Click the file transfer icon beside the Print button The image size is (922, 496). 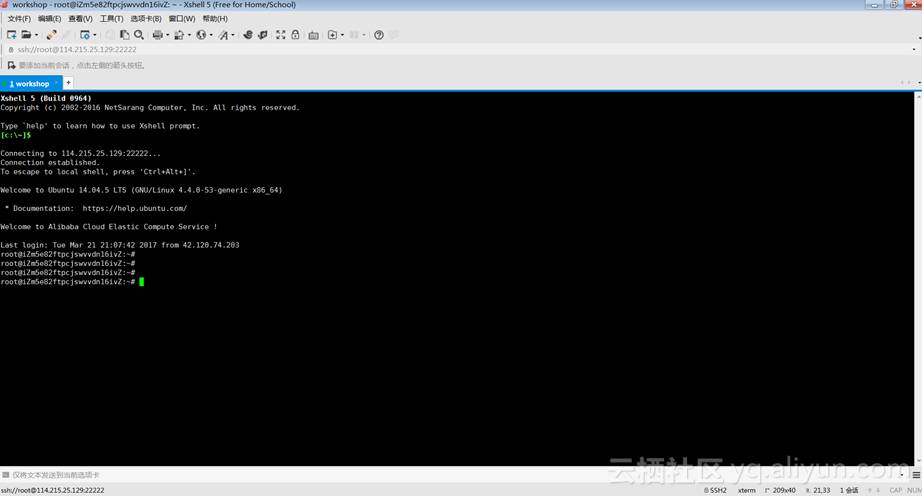[x=179, y=35]
